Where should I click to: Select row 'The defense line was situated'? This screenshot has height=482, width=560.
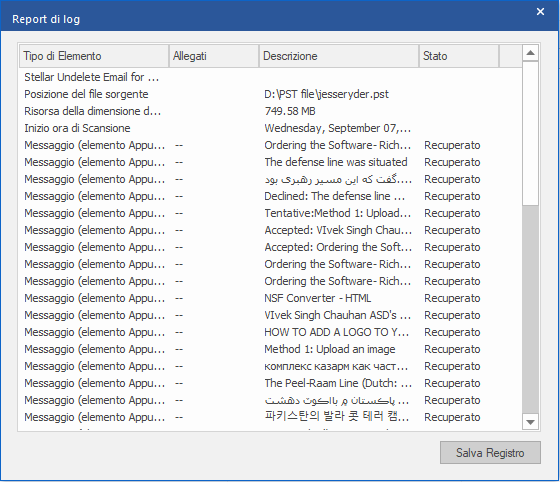point(270,162)
